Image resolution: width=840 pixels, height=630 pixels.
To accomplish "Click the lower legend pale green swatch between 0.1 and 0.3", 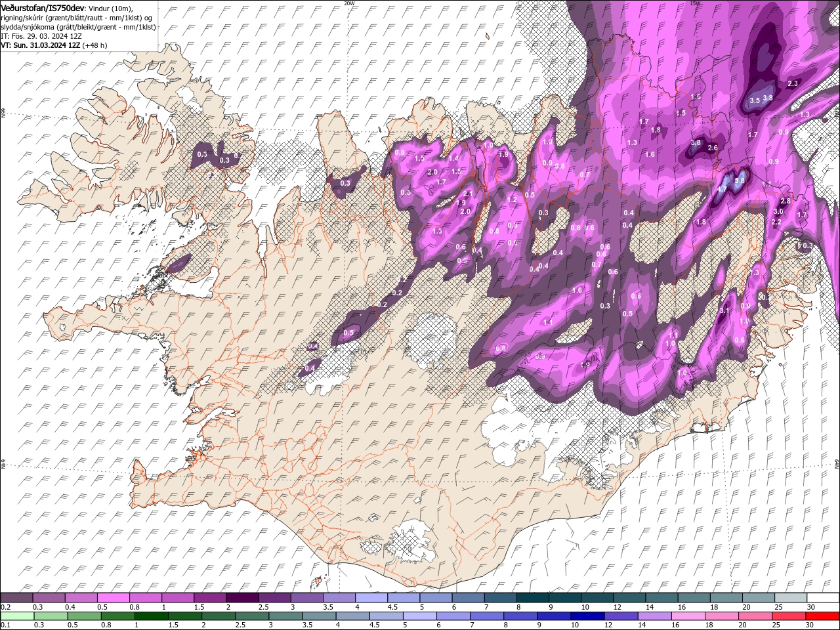I will (x=17, y=616).
